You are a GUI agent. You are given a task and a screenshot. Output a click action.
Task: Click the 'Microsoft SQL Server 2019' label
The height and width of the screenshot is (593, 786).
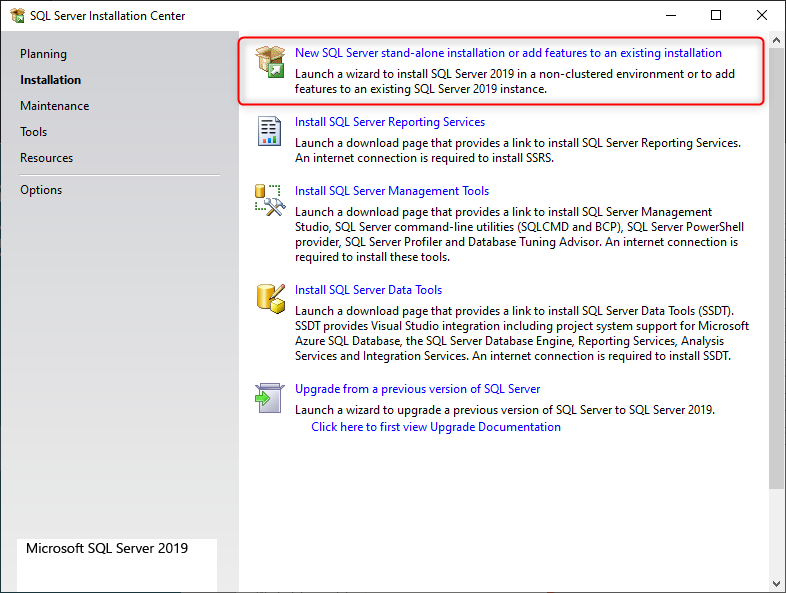107,548
